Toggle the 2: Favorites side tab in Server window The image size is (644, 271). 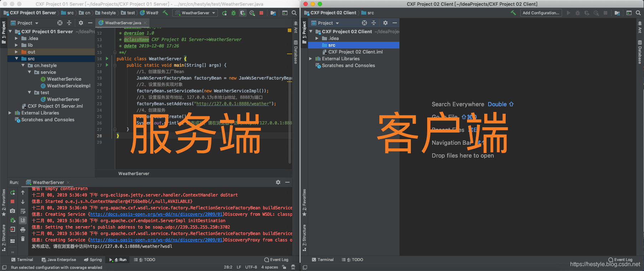4,202
